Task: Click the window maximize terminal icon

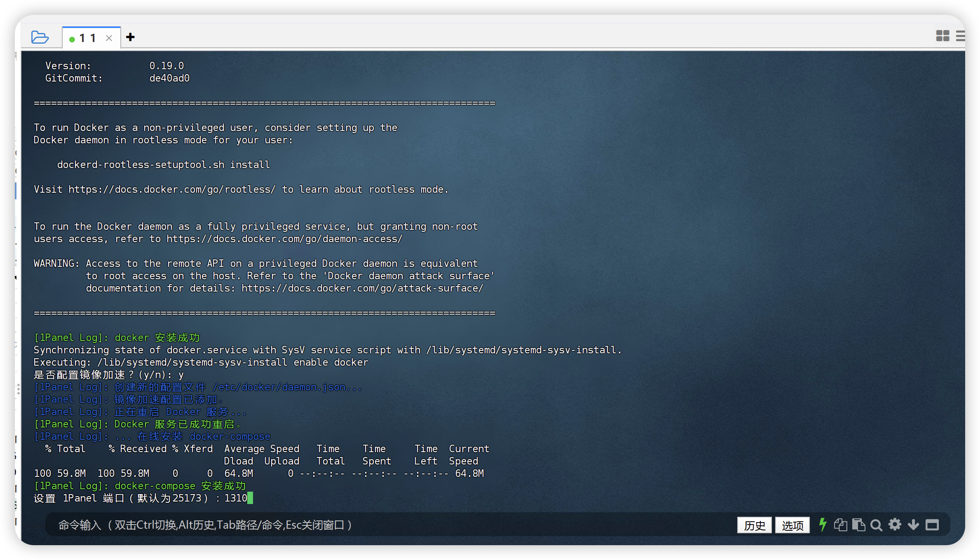Action: [x=932, y=525]
